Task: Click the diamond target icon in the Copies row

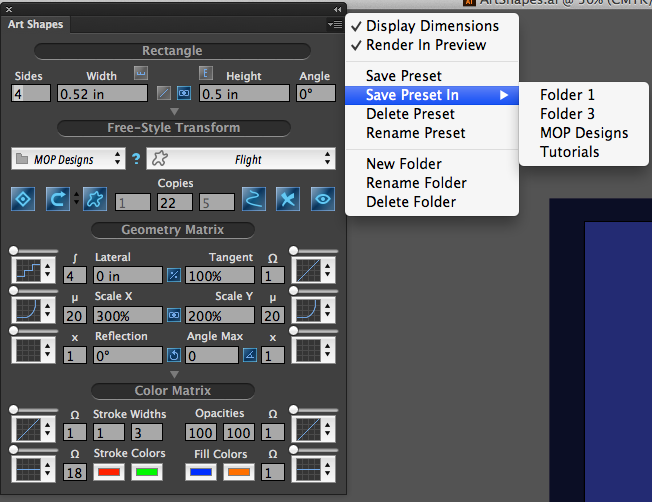Action: (x=23, y=199)
